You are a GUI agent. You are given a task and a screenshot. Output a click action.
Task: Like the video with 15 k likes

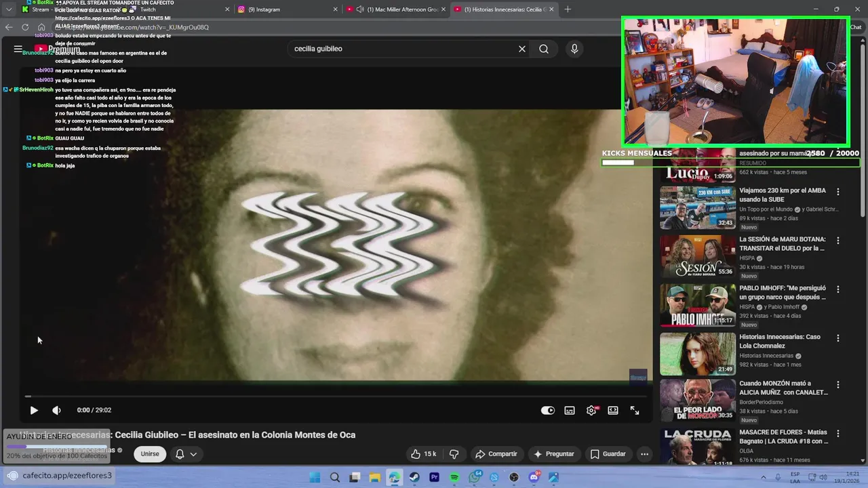(423, 454)
